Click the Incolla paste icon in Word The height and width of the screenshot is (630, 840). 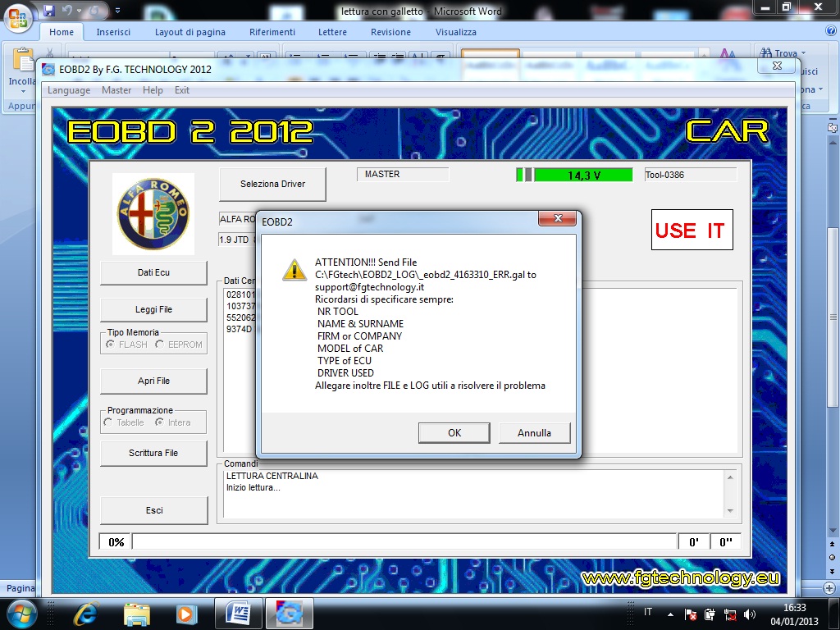click(22, 60)
